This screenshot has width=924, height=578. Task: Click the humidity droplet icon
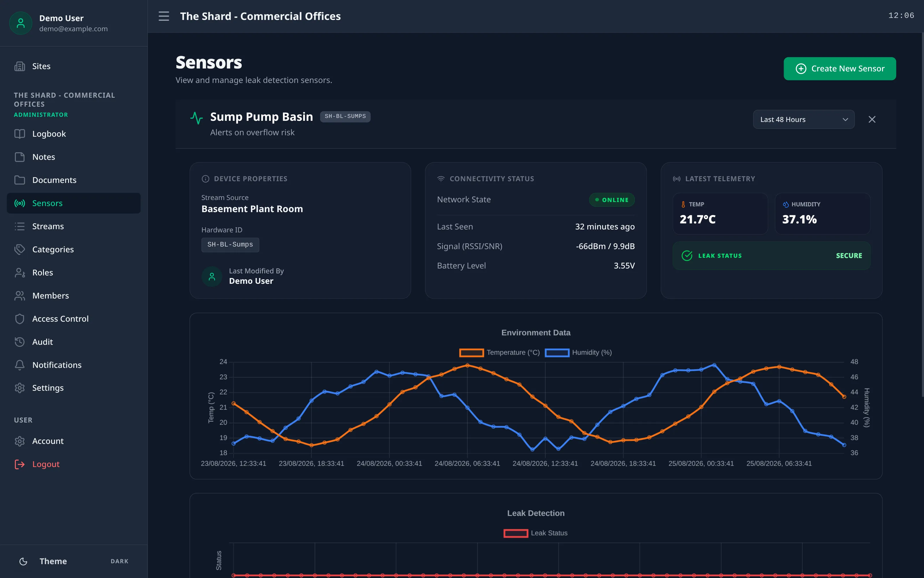pos(786,205)
